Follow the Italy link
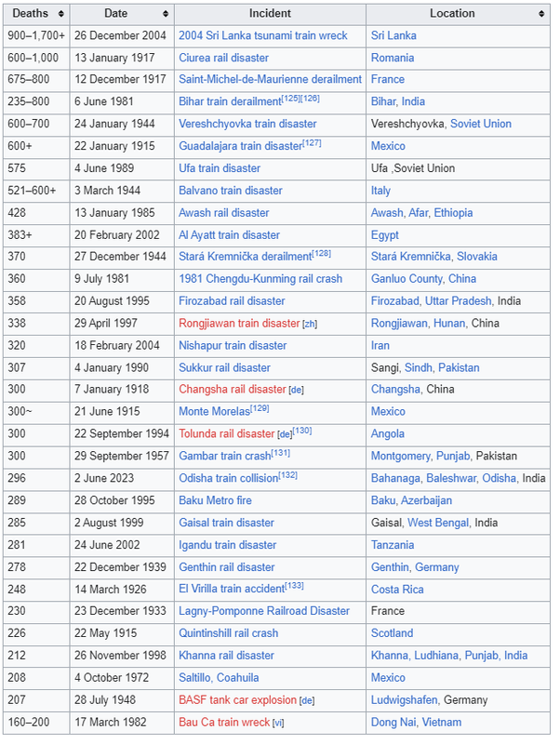560x744 pixels. tap(380, 191)
